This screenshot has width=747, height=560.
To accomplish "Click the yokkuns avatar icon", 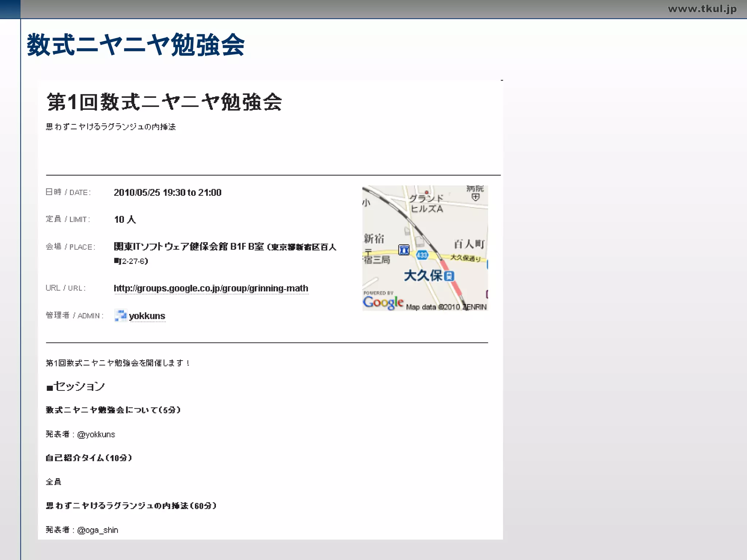I will [120, 315].
